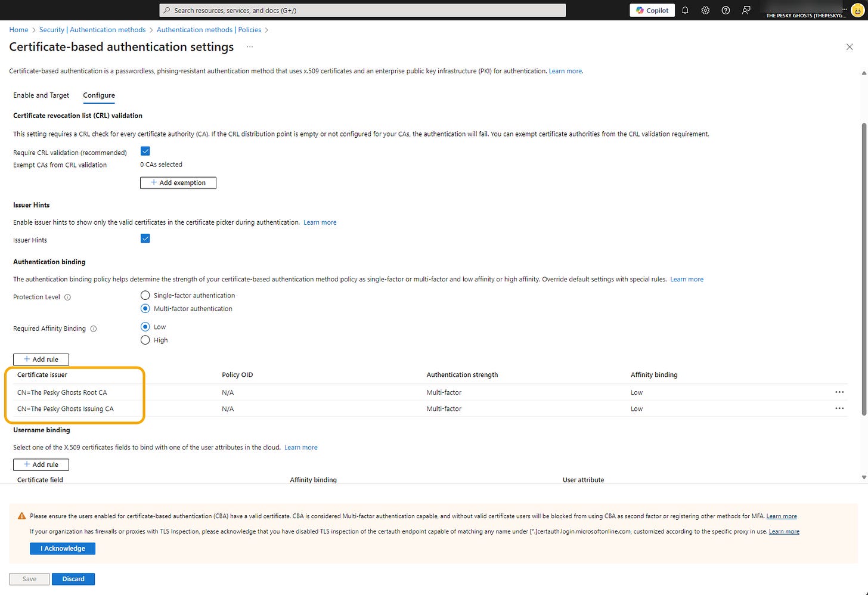Switch to the Configure tab
The height and width of the screenshot is (595, 868).
99,95
